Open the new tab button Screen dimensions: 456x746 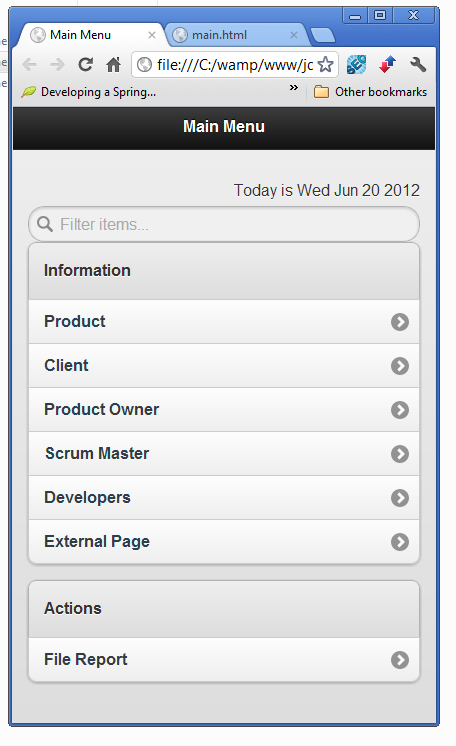point(323,35)
